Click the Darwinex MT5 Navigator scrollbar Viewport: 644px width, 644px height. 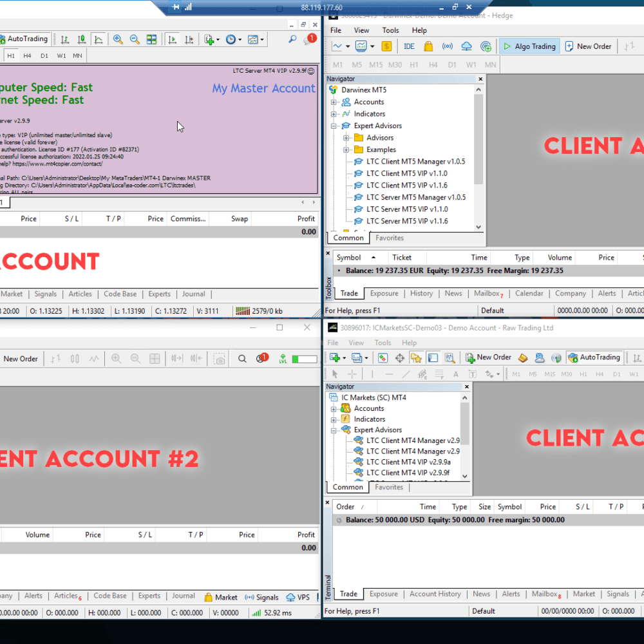pyautogui.click(x=478, y=139)
